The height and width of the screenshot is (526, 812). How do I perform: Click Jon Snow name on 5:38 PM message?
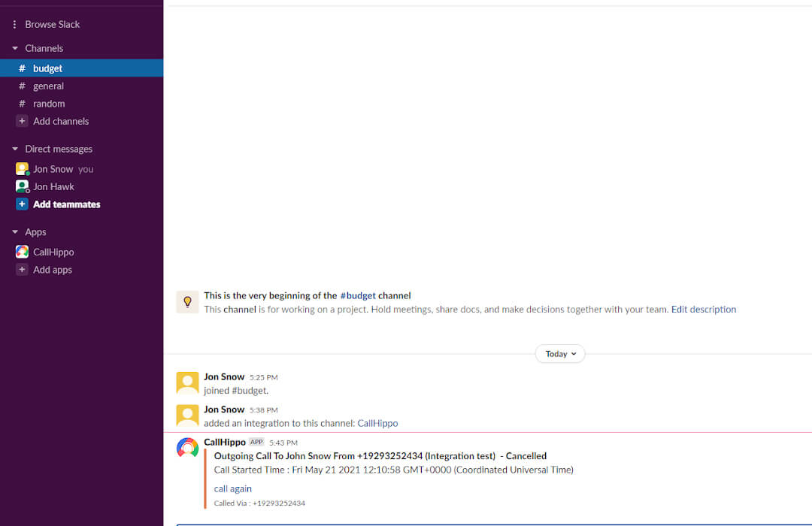pos(224,410)
